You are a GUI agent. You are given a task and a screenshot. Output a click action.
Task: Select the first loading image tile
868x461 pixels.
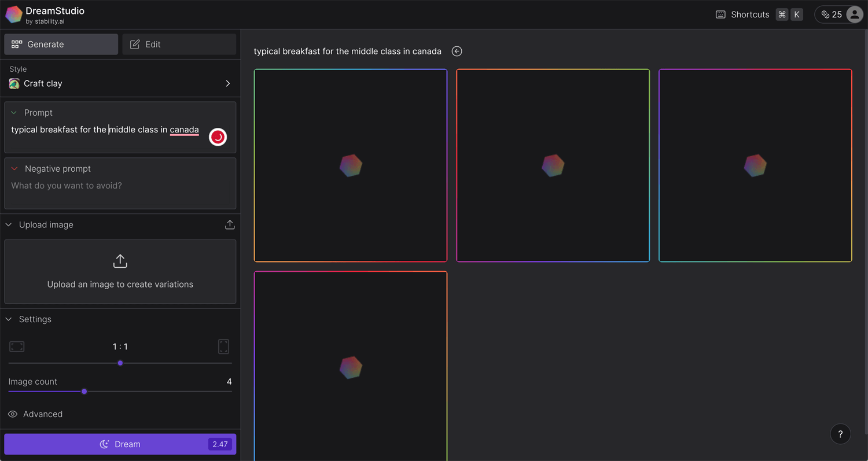click(351, 165)
